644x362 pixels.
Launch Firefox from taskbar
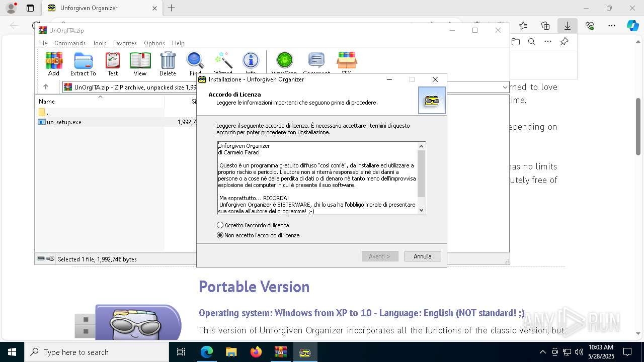click(256, 352)
